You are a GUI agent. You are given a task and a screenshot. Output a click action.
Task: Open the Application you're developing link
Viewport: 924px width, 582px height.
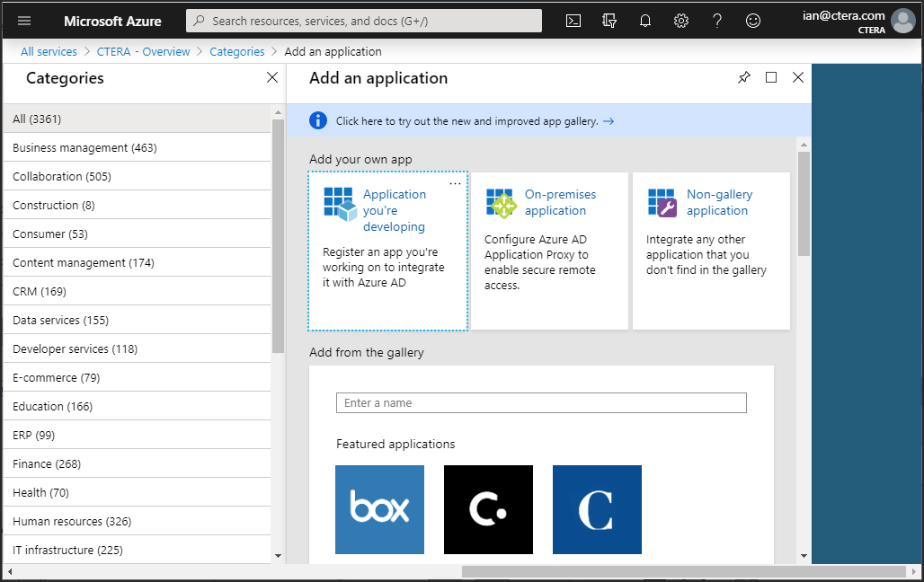395,210
